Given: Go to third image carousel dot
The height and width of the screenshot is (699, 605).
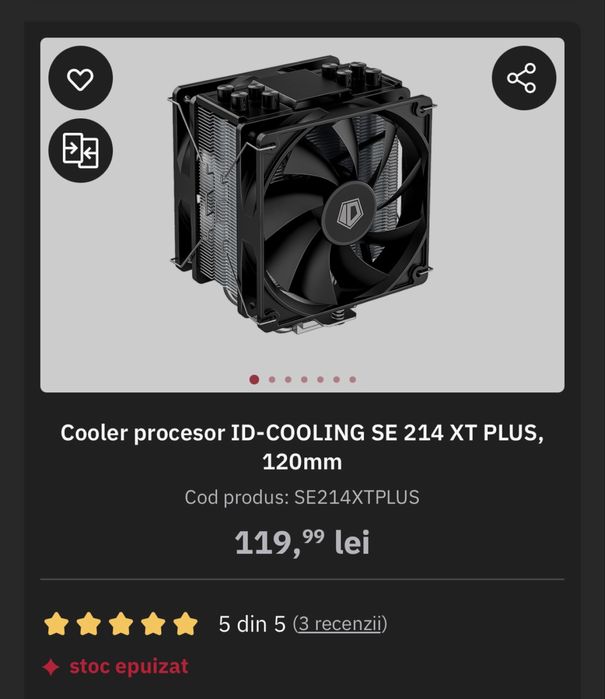Looking at the screenshot, I should coord(288,379).
